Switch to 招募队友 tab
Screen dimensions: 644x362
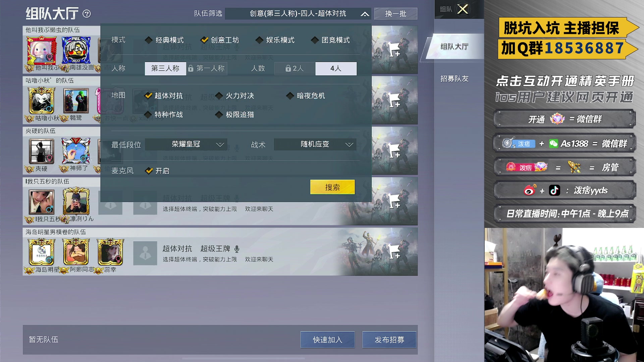(x=454, y=79)
